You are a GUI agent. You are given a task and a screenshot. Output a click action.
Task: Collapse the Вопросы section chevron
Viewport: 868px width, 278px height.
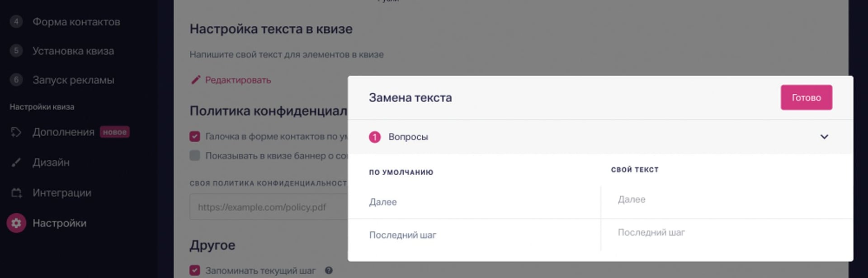click(x=824, y=137)
